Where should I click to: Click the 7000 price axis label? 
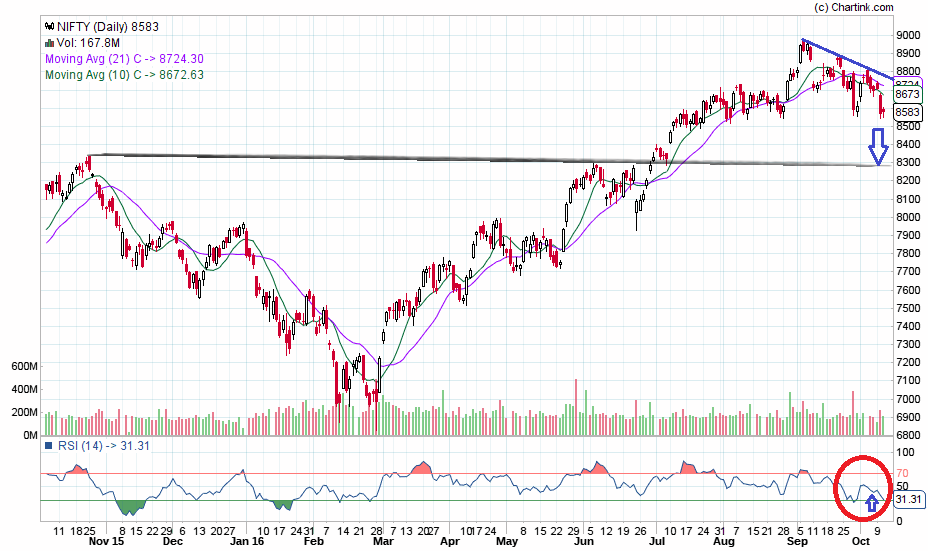tap(908, 399)
